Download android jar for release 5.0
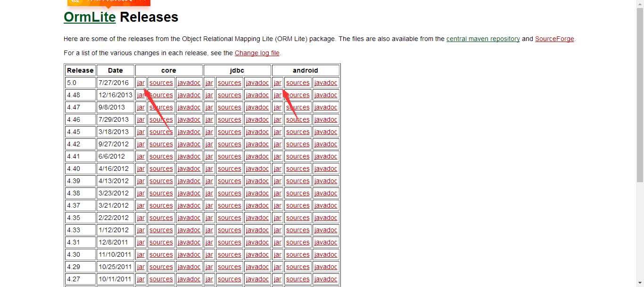 [278, 83]
